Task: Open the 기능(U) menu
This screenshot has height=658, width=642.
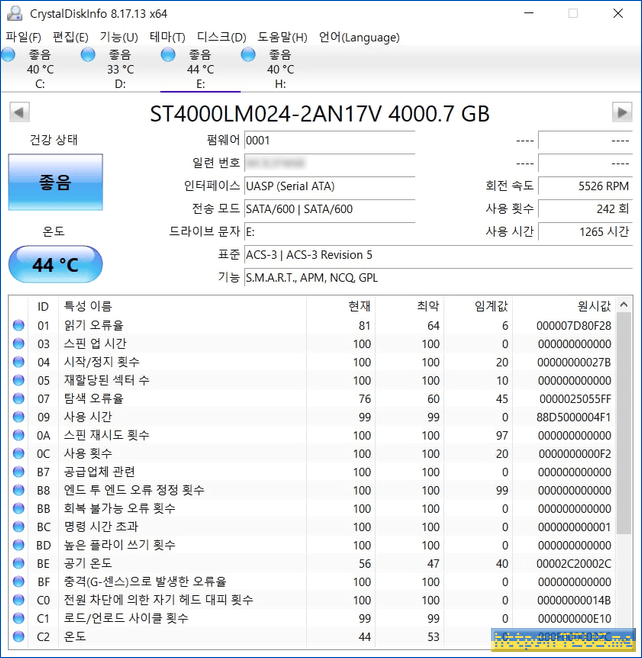Action: point(119,37)
